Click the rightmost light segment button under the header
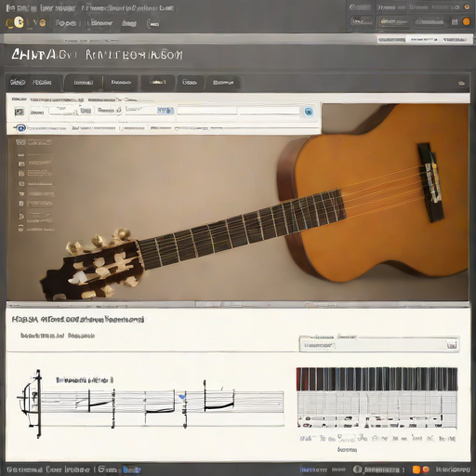 click(455, 40)
